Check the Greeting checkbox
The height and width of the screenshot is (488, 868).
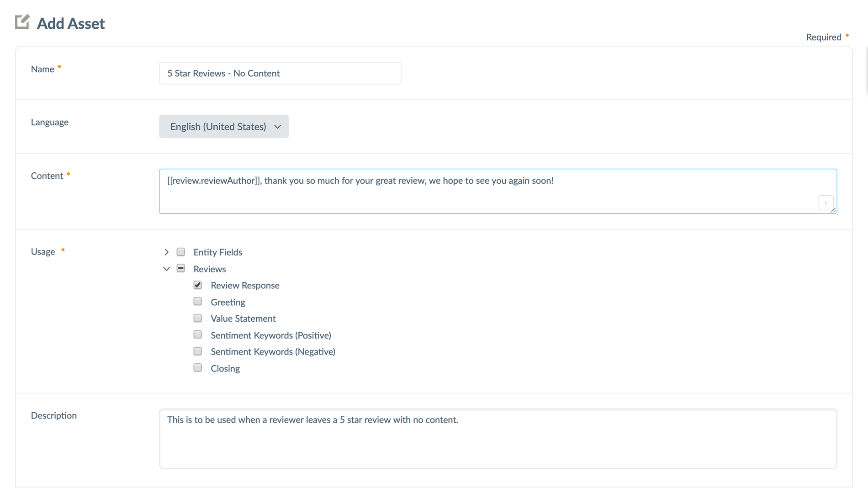pyautogui.click(x=198, y=302)
